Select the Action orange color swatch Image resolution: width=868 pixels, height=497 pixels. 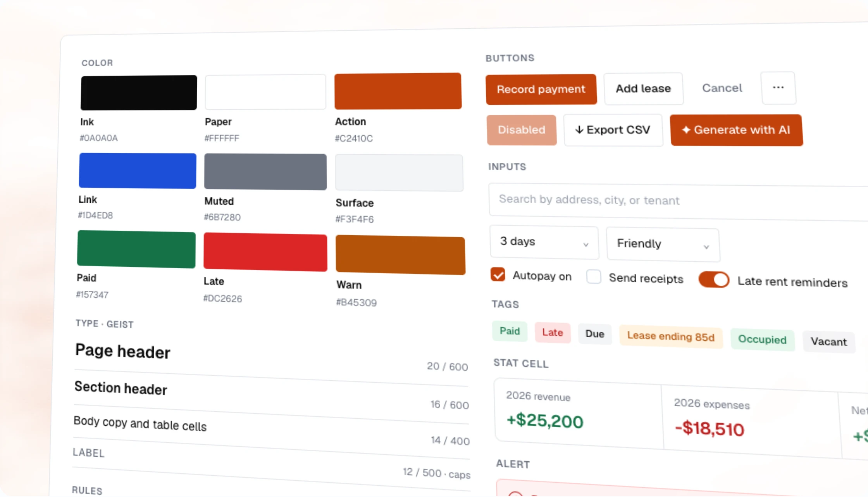398,91
